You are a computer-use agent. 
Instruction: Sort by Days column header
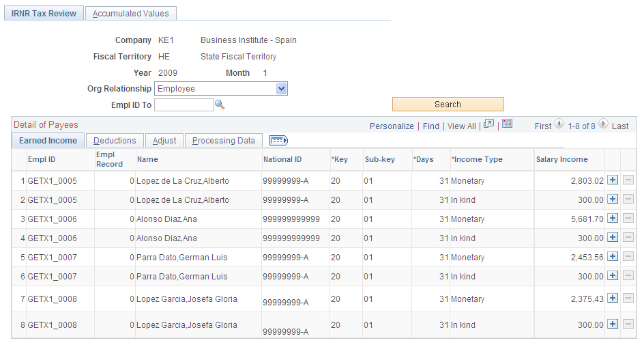424,160
